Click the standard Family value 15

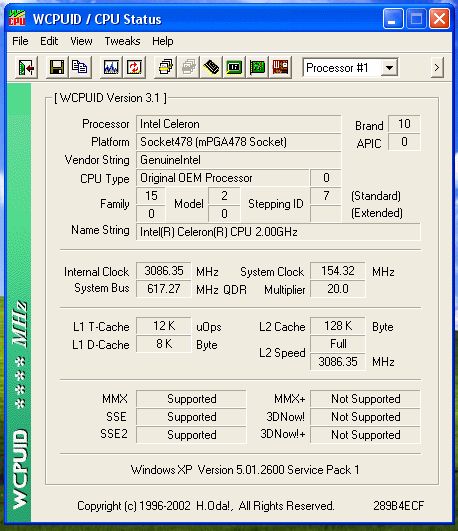pyautogui.click(x=151, y=196)
